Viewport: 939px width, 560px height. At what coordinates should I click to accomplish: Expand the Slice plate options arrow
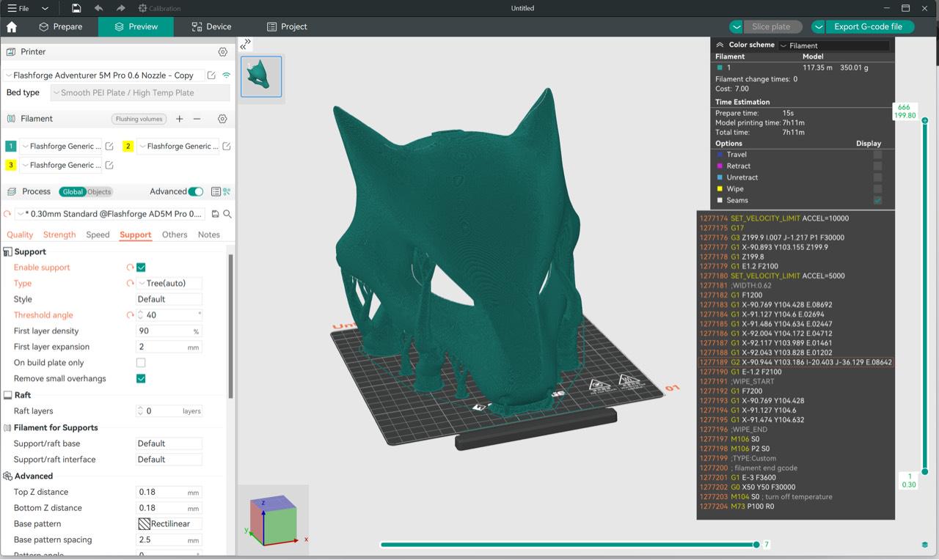click(x=737, y=26)
